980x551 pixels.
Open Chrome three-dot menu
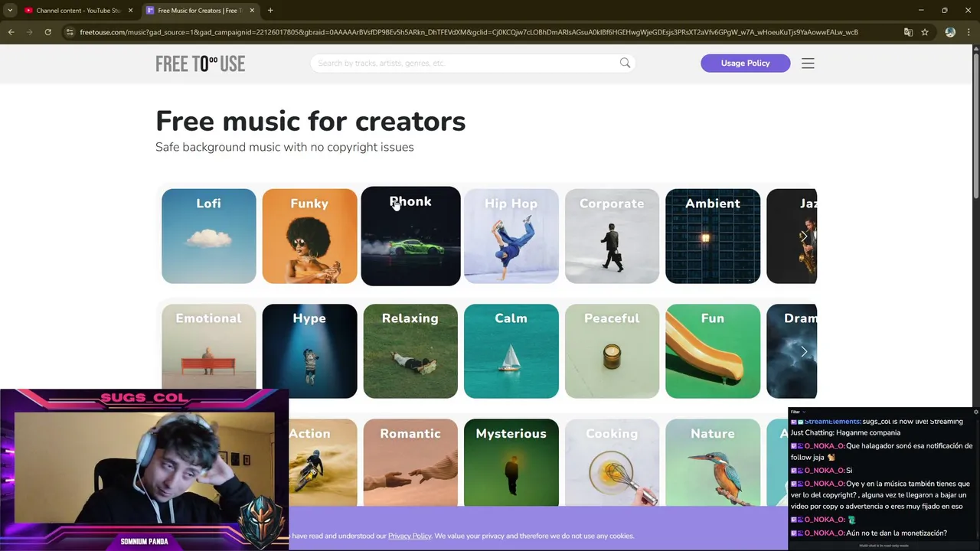[x=969, y=32]
